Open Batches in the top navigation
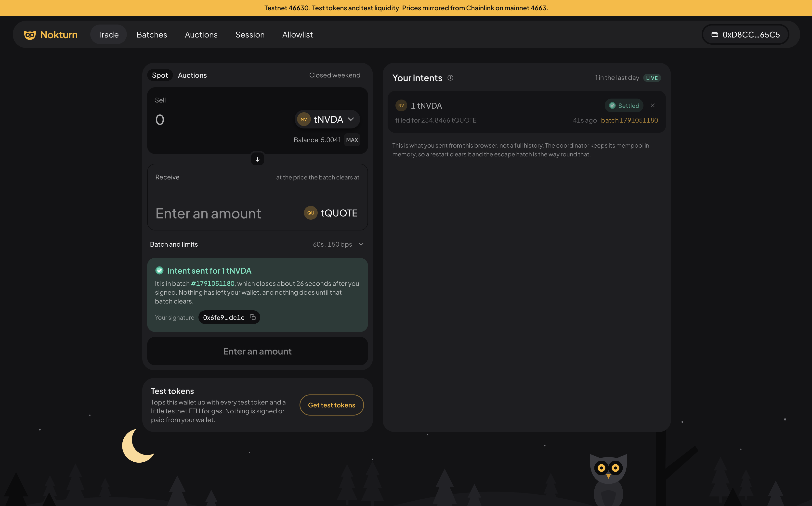The image size is (812, 506). (x=152, y=35)
